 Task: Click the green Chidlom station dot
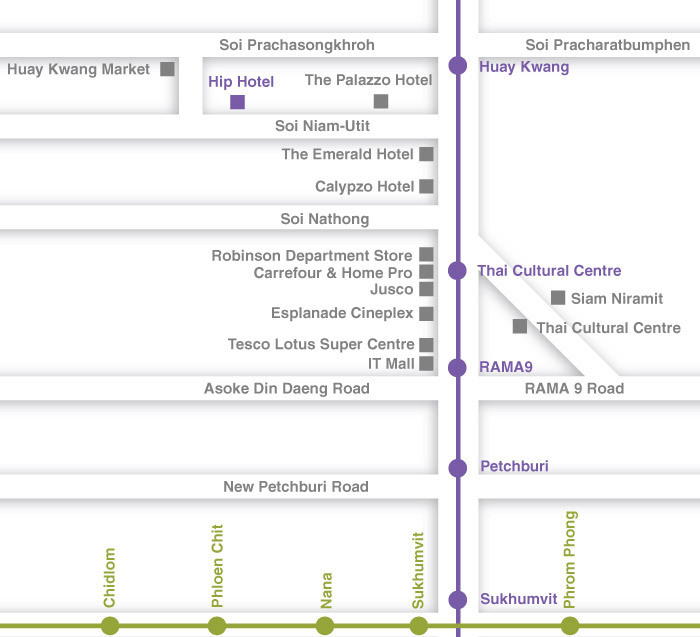(110, 626)
